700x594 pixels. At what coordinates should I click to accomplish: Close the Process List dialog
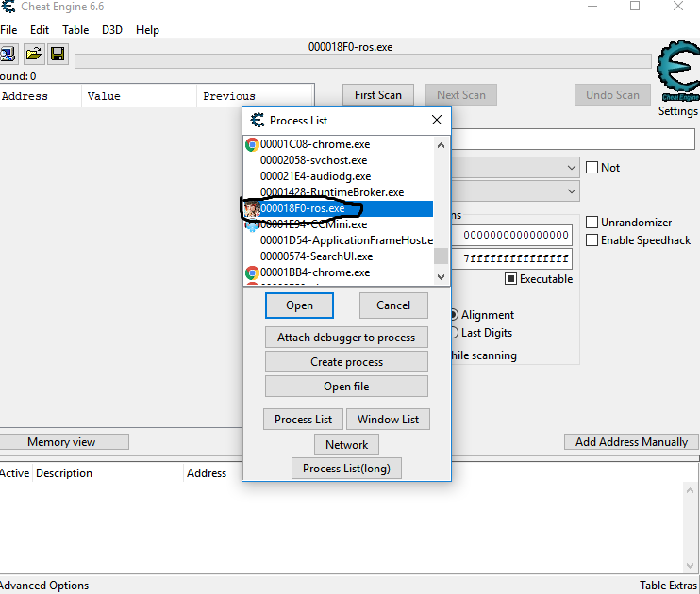[437, 120]
